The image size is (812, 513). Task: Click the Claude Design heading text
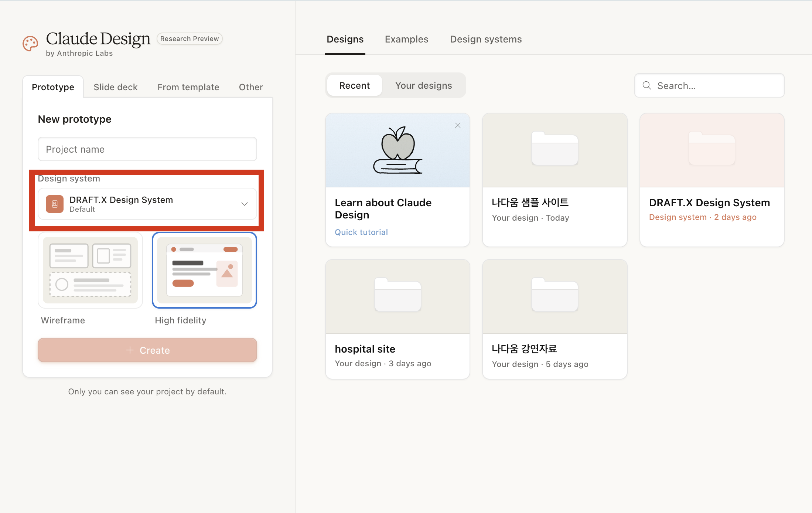click(x=98, y=38)
